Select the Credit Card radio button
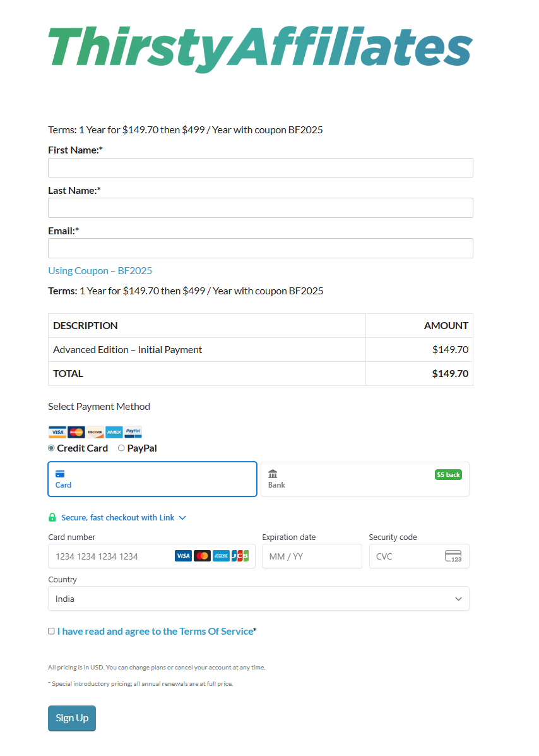Image resolution: width=539 pixels, height=756 pixels. (x=51, y=448)
